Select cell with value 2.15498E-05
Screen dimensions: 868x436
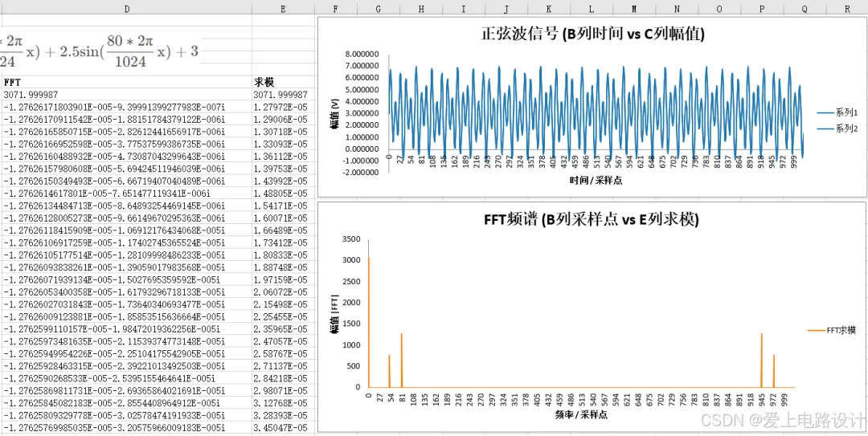(x=284, y=304)
